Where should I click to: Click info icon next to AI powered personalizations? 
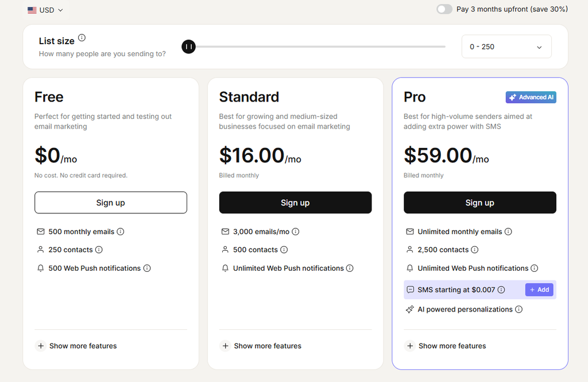click(x=519, y=309)
